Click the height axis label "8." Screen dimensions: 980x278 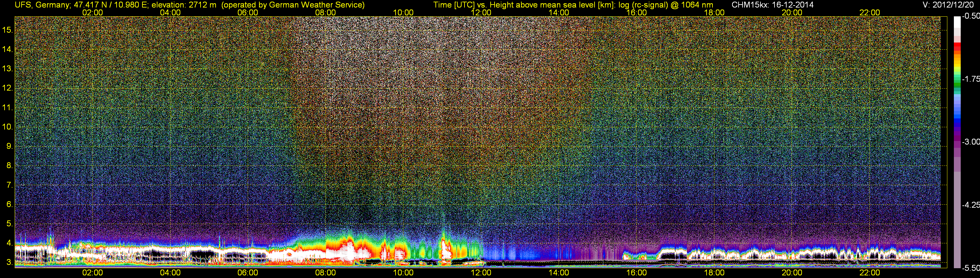pyautogui.click(x=9, y=166)
